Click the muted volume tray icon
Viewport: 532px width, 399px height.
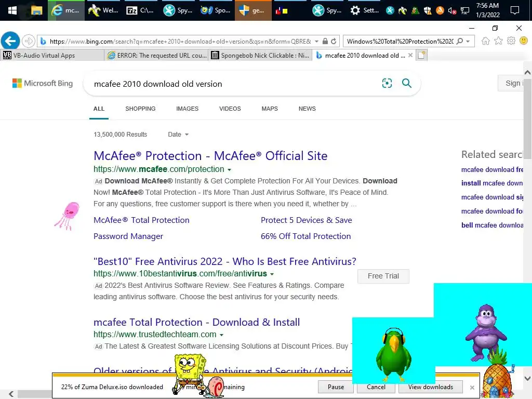452,11
